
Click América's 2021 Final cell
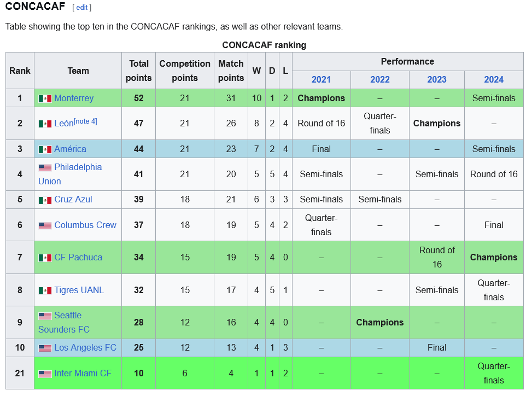(x=321, y=149)
